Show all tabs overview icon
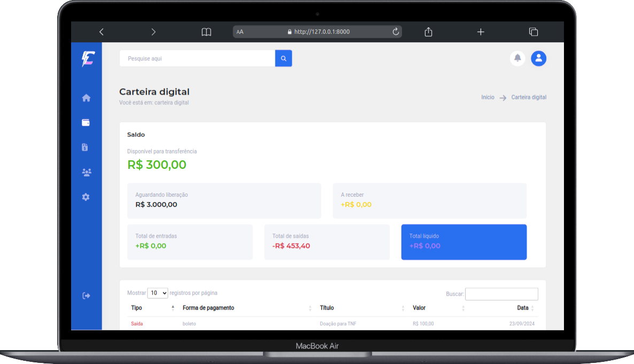This screenshot has width=634, height=364. [534, 32]
